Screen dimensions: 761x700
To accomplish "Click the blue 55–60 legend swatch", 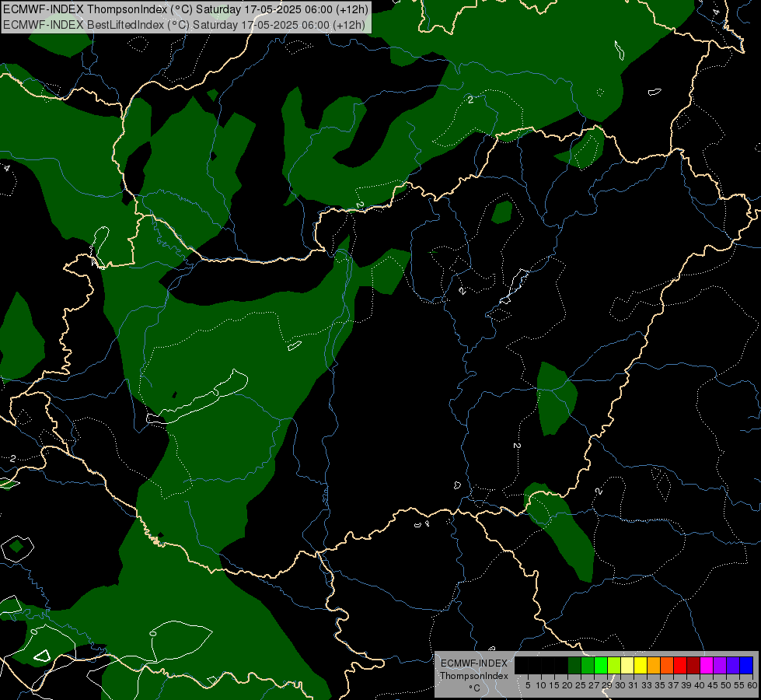I will (x=746, y=665).
